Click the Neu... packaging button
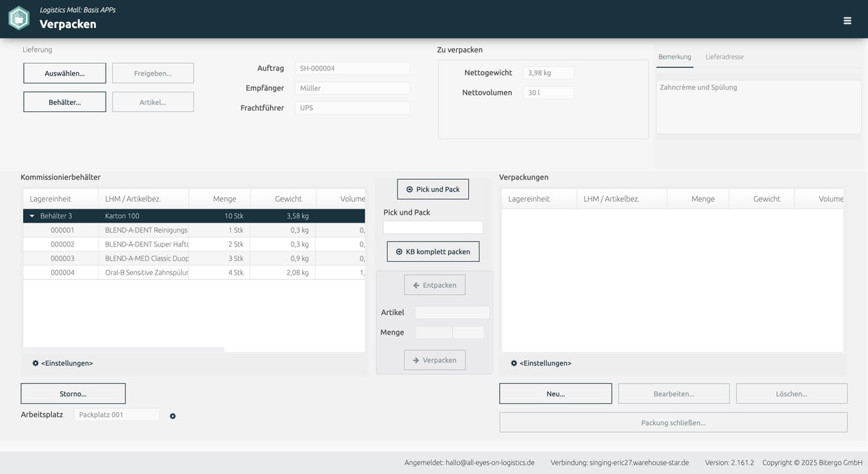This screenshot has width=868, height=474. [556, 393]
